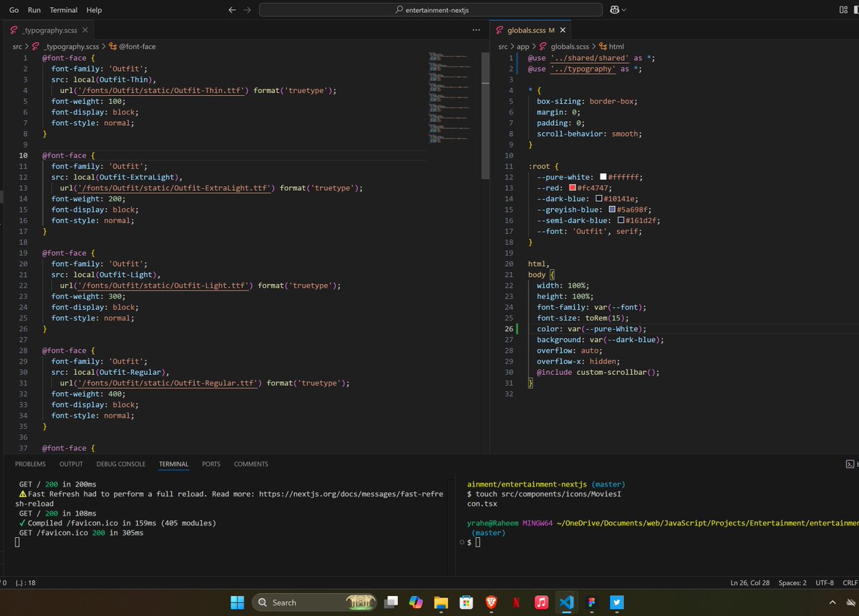This screenshot has width=859, height=616.
Task: Click line number 10 in _typography.scss
Action: coord(23,155)
